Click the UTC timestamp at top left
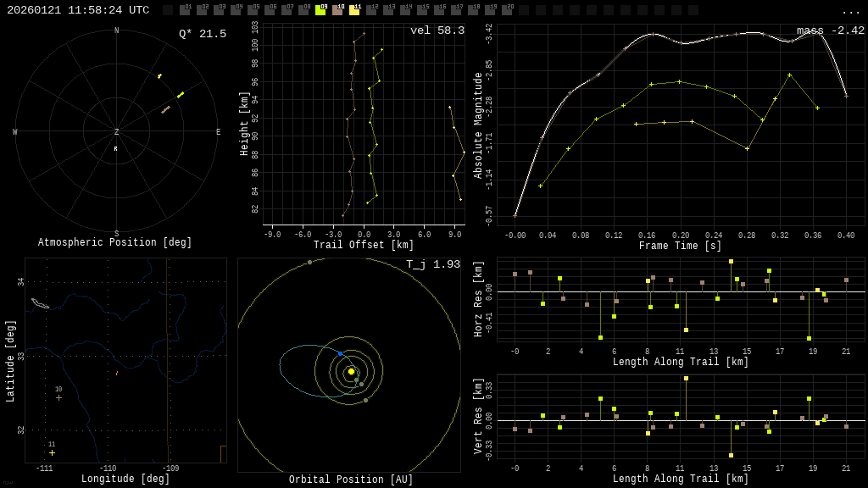Screen dimensions: 868x488 (78, 10)
